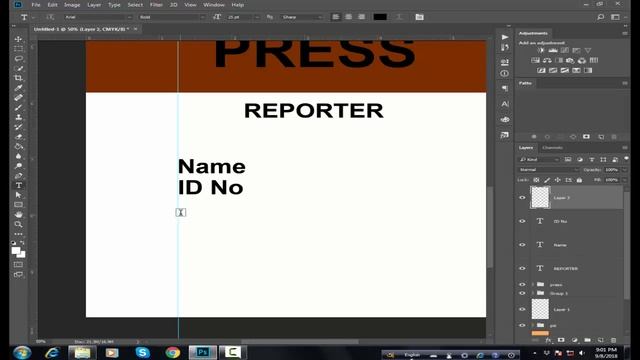Select the Move tool
640x360 pixels.
pyautogui.click(x=18, y=39)
